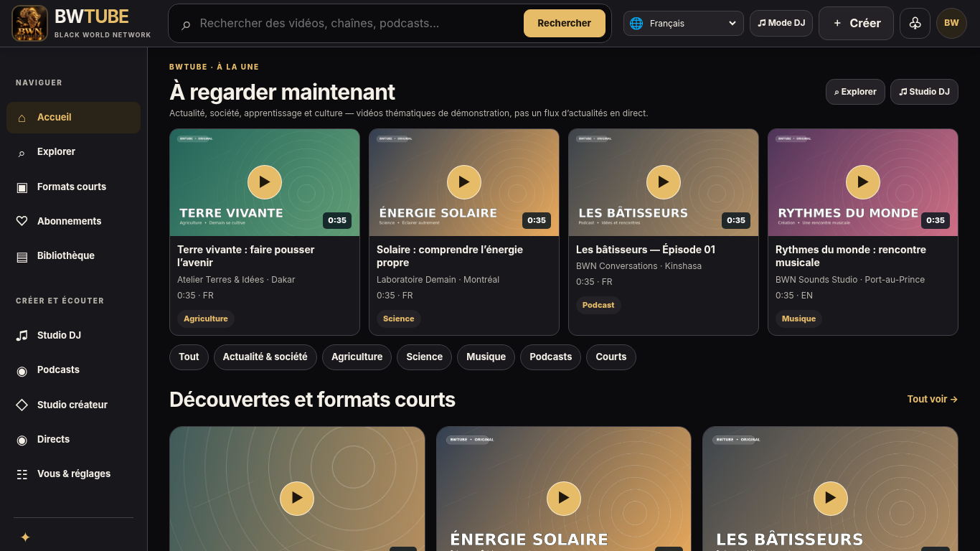Click the Podcast tag on Les bâtisseurs card
Image resolution: width=980 pixels, height=551 pixels.
(598, 305)
